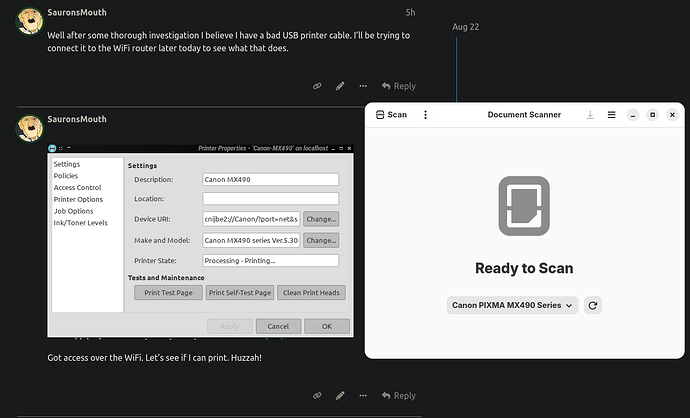Reply to the WiFi access post

pos(397,395)
